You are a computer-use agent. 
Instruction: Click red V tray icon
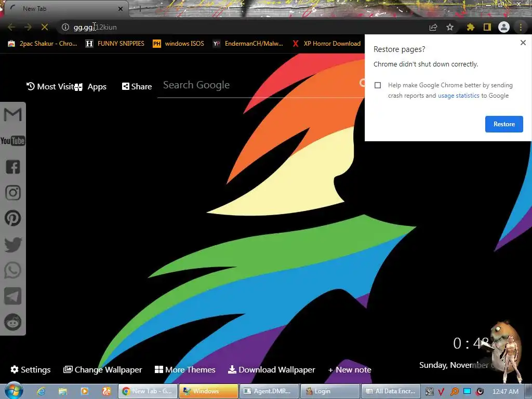tap(441, 392)
